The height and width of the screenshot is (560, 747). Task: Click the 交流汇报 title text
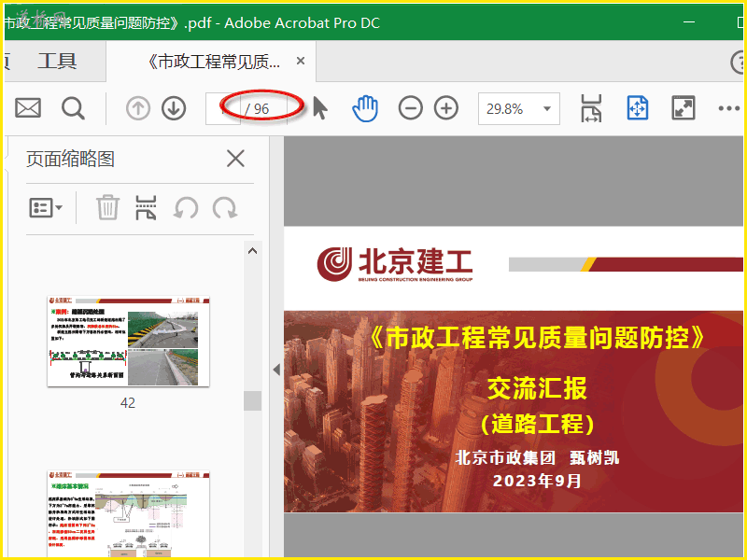[537, 388]
